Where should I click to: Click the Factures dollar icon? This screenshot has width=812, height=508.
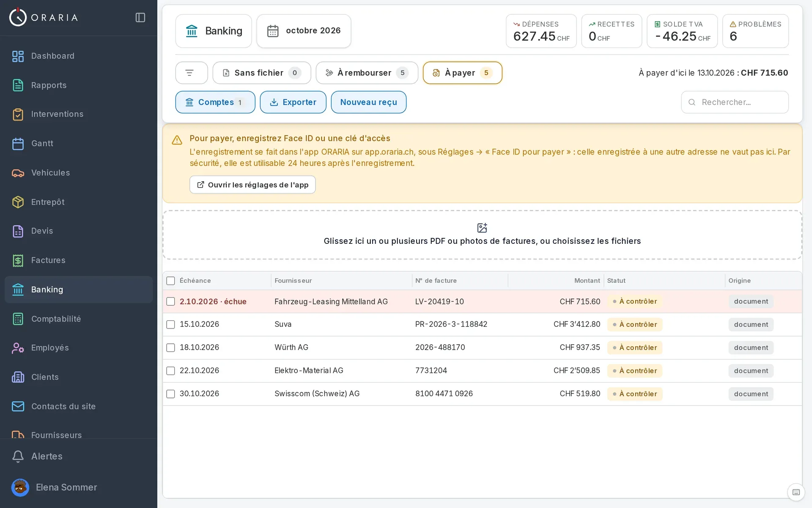tap(18, 260)
